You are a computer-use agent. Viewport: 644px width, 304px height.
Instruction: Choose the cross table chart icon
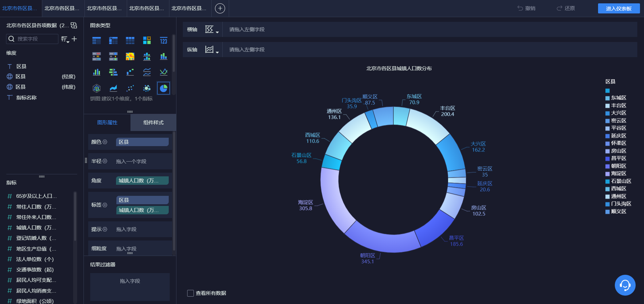click(113, 41)
